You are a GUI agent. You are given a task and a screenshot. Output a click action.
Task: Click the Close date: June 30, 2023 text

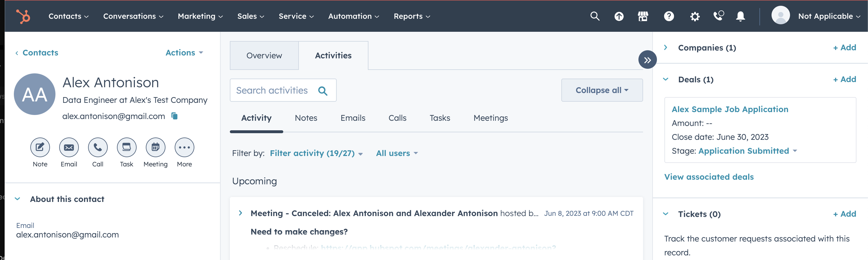[720, 137]
